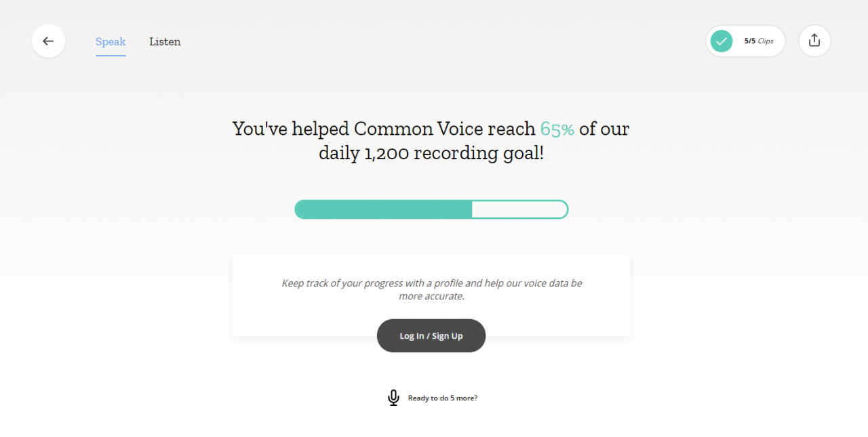Click the green 65% percentage text

tap(557, 129)
